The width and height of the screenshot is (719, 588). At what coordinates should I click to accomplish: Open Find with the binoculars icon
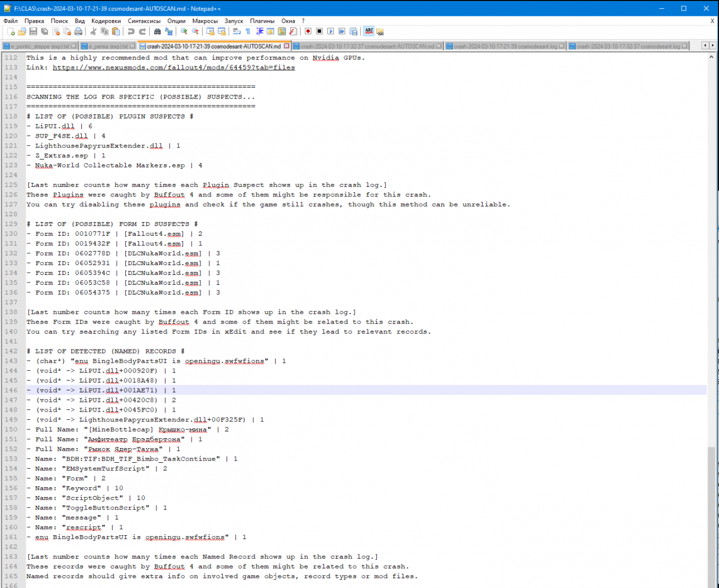point(157,32)
